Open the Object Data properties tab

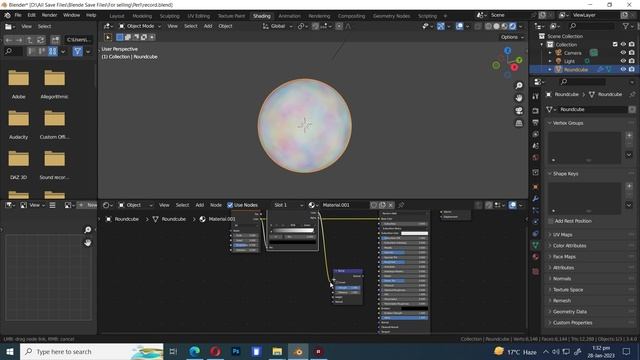tap(536, 245)
